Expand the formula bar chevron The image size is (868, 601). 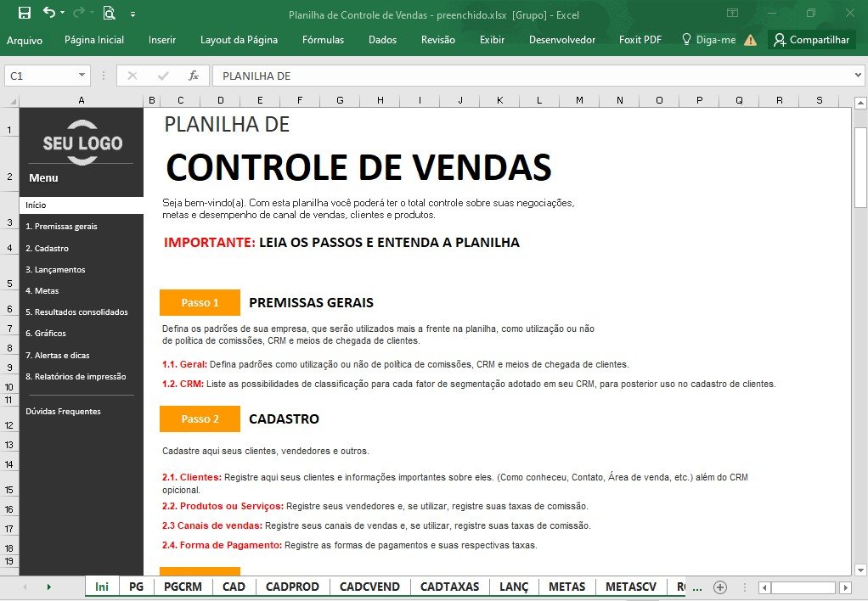[x=858, y=76]
